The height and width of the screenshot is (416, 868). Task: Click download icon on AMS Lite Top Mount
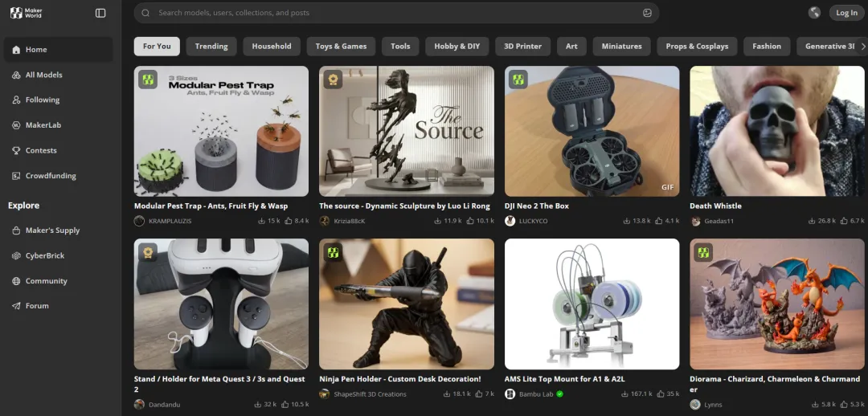tap(627, 394)
